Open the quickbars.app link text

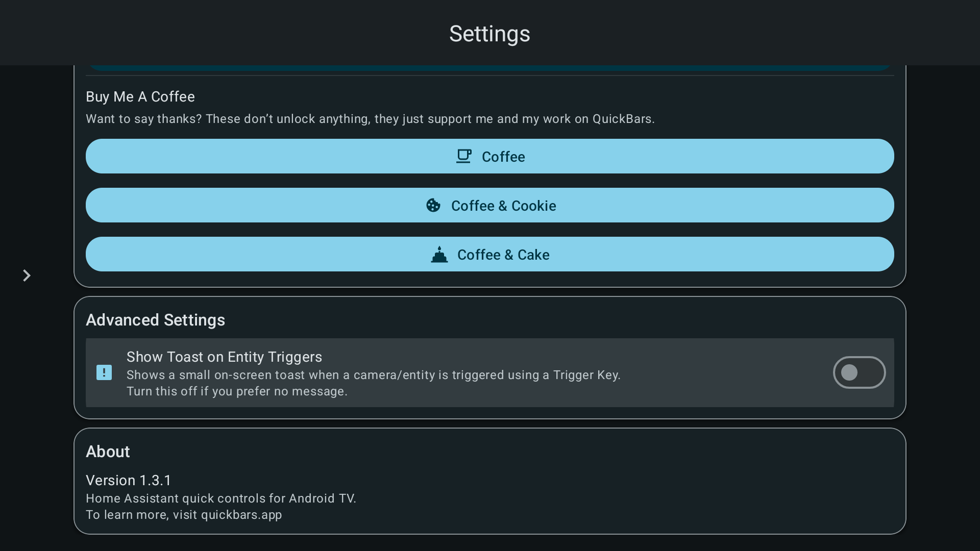pyautogui.click(x=241, y=515)
